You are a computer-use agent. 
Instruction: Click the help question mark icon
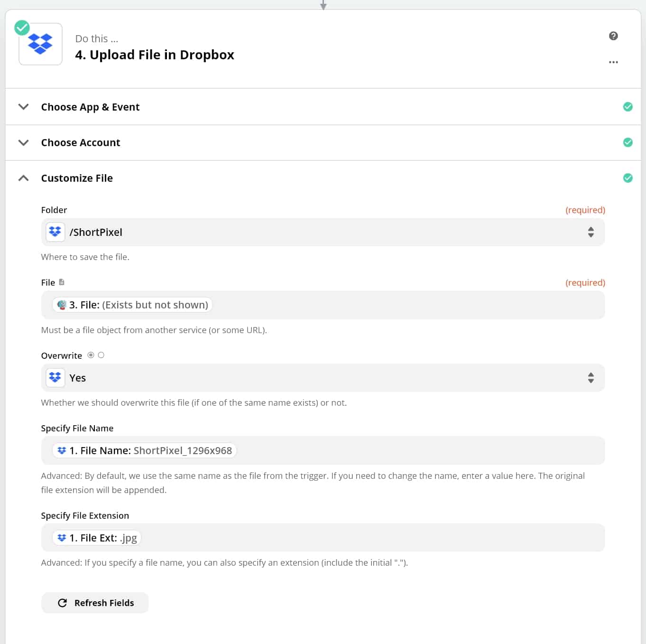(613, 36)
